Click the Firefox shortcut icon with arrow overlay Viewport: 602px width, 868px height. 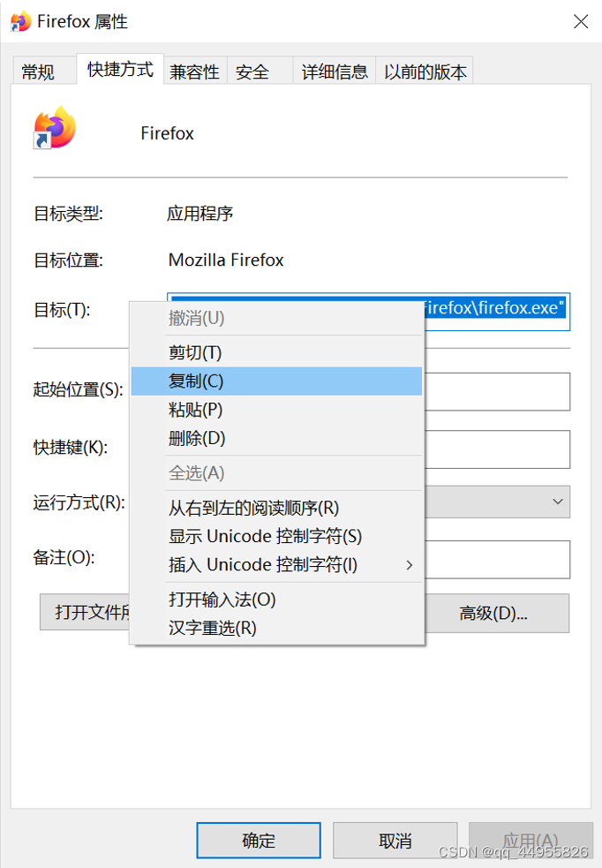point(58,129)
